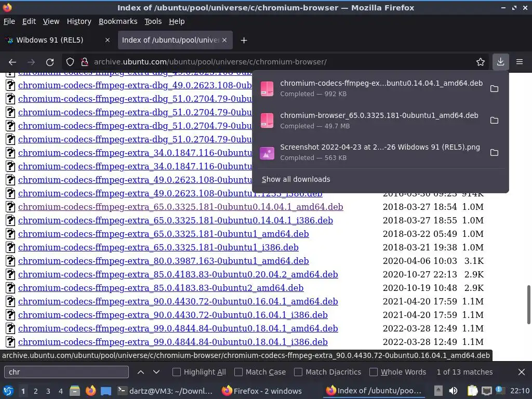The image size is (532, 399).
Task: Open the dartz@VM3 terminal taskbar window
Action: [165, 391]
